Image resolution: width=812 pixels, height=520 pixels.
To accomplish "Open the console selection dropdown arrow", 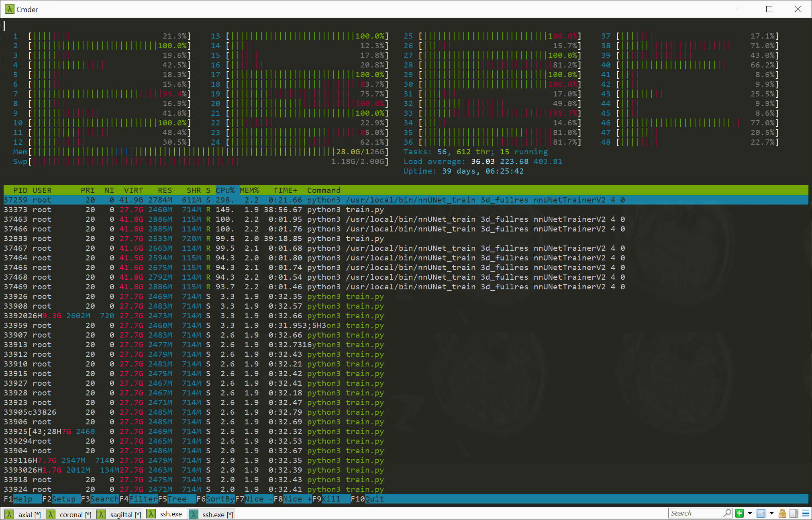I will pos(771,513).
